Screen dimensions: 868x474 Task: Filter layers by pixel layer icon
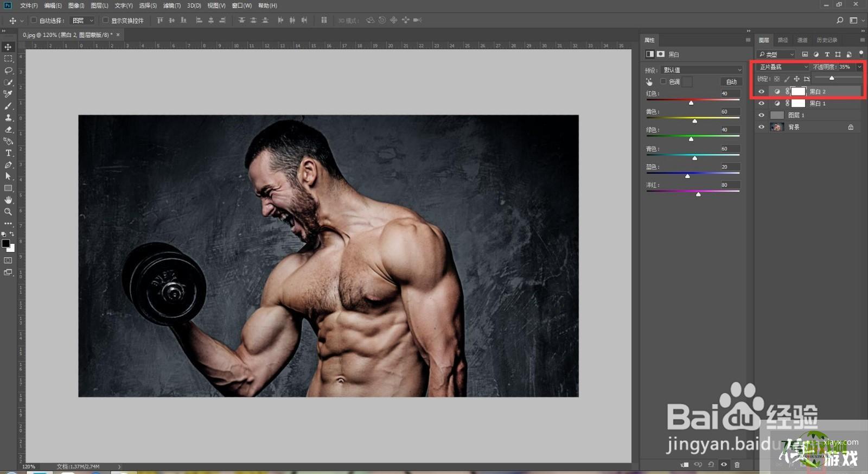pyautogui.click(x=805, y=54)
